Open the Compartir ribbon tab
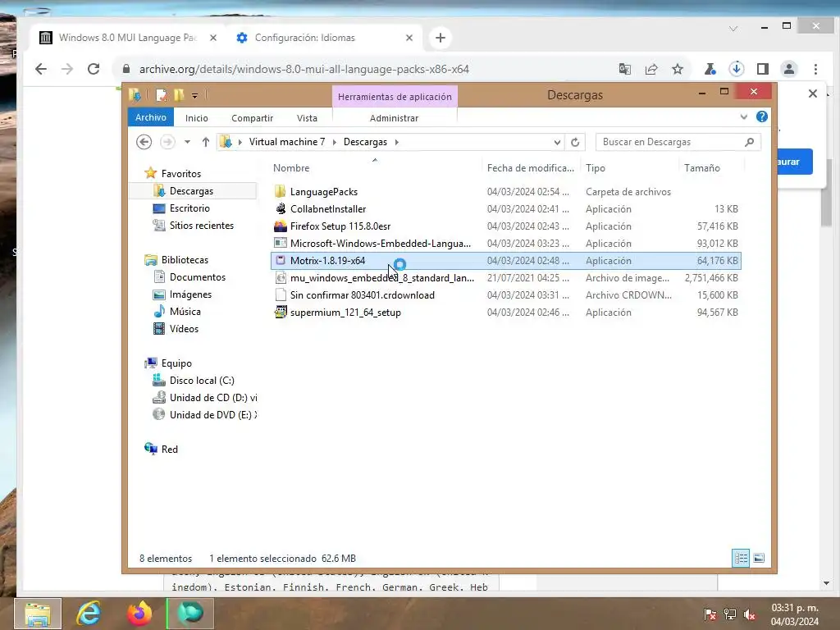The image size is (840, 630). pyautogui.click(x=253, y=118)
